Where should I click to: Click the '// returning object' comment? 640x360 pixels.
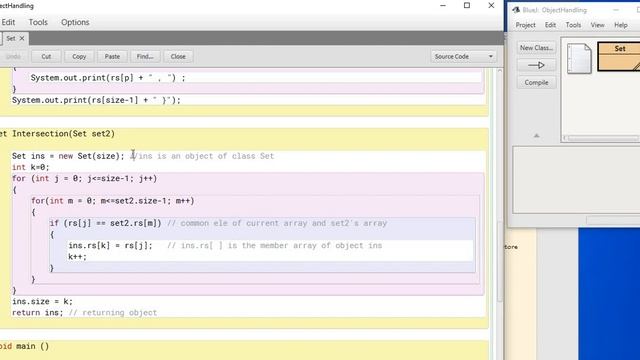[x=113, y=313]
